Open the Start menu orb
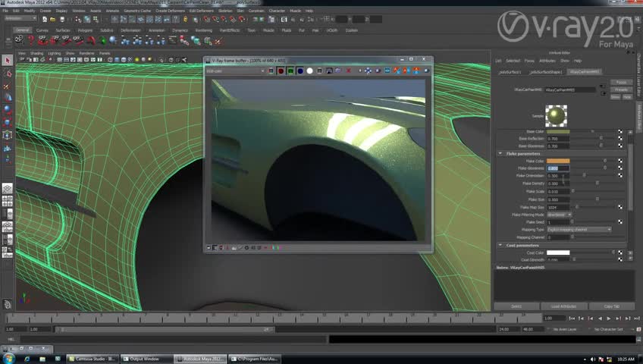This screenshot has height=364, width=643. 8,358
